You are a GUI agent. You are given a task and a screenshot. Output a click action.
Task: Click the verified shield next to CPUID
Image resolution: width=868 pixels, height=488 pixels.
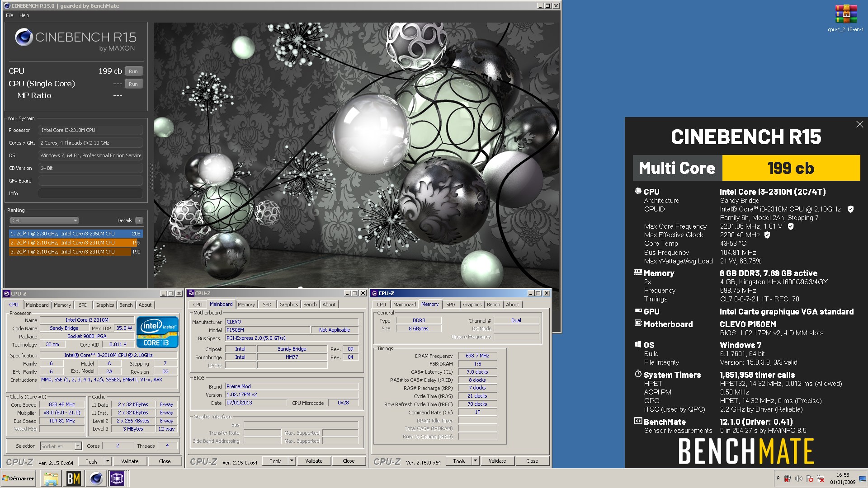coord(850,209)
